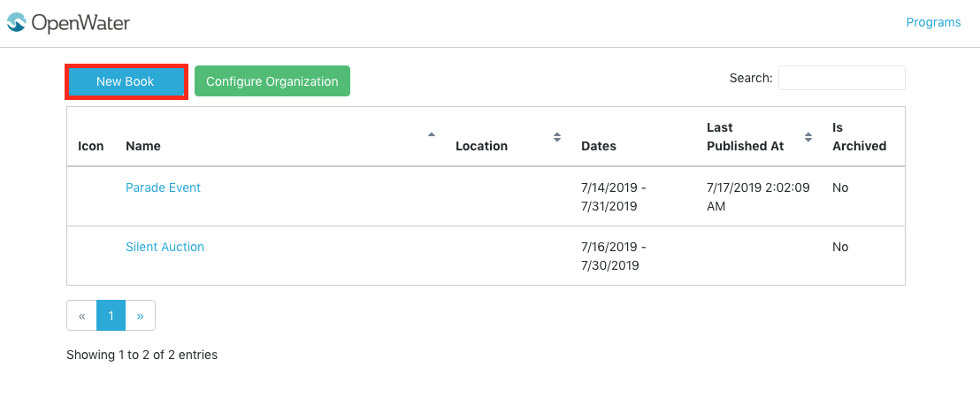Click the Dates column header
980x398 pixels.
click(x=599, y=146)
